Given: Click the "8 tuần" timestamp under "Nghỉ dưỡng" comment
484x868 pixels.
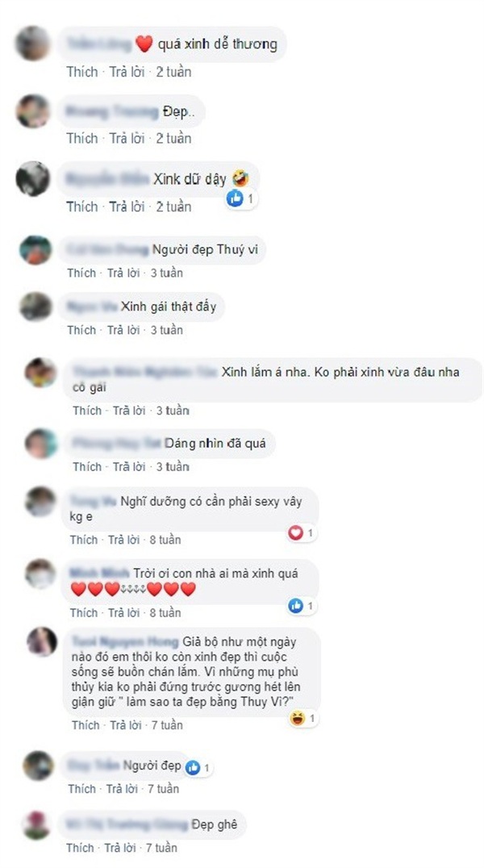Looking at the screenshot, I should (x=165, y=539).
